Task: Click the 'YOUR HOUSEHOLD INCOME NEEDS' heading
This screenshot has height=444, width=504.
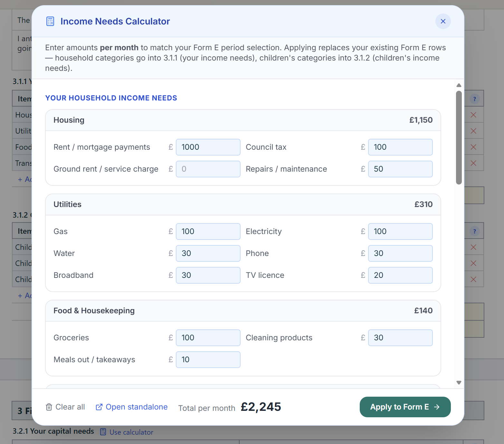Action: [x=111, y=98]
